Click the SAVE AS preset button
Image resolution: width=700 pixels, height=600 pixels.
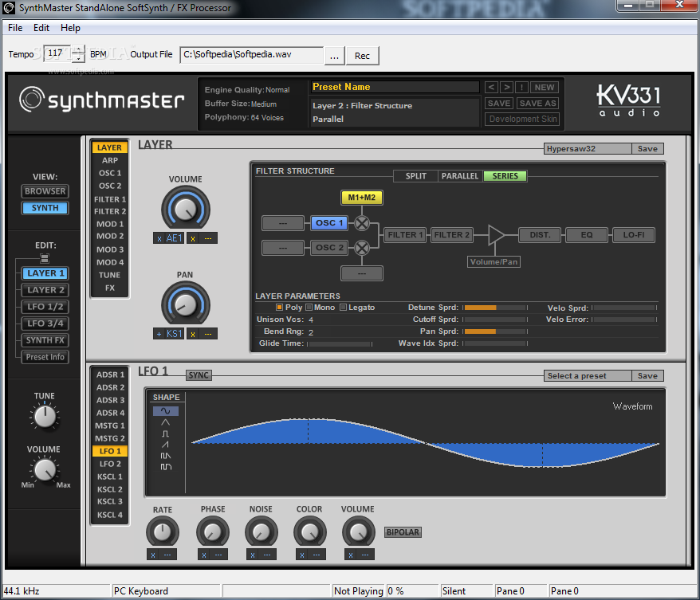pyautogui.click(x=537, y=104)
